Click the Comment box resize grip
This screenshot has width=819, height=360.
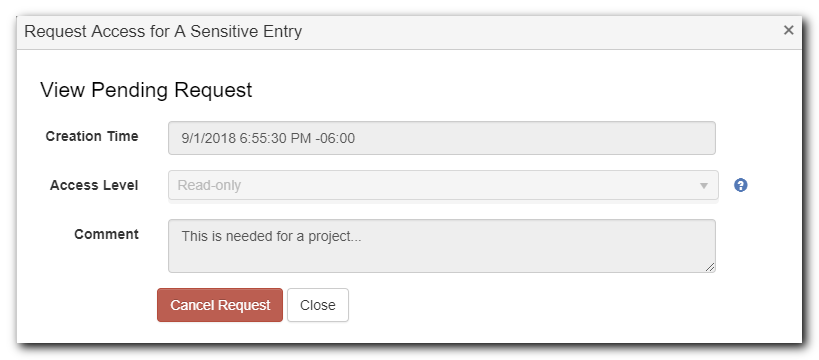pyautogui.click(x=709, y=266)
